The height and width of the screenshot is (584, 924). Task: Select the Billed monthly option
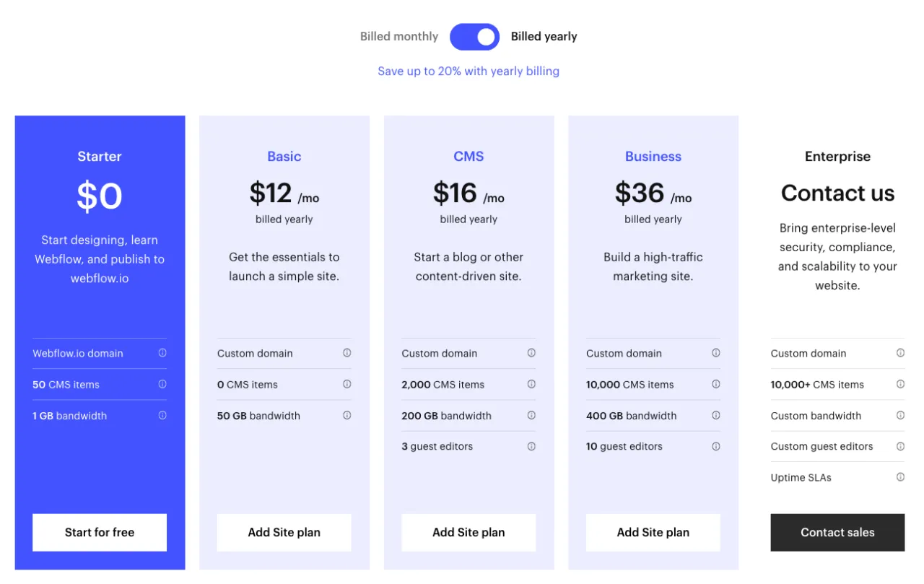pos(399,37)
